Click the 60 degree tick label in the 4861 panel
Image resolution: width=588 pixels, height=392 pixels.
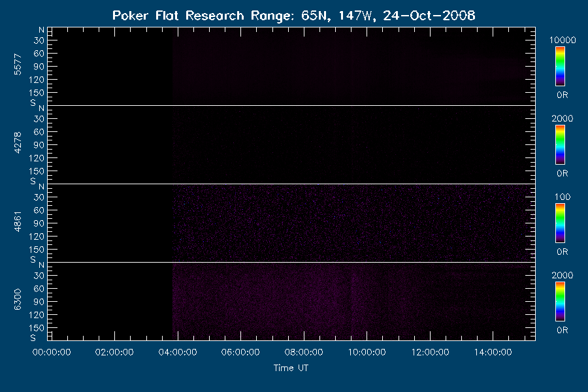click(39, 210)
